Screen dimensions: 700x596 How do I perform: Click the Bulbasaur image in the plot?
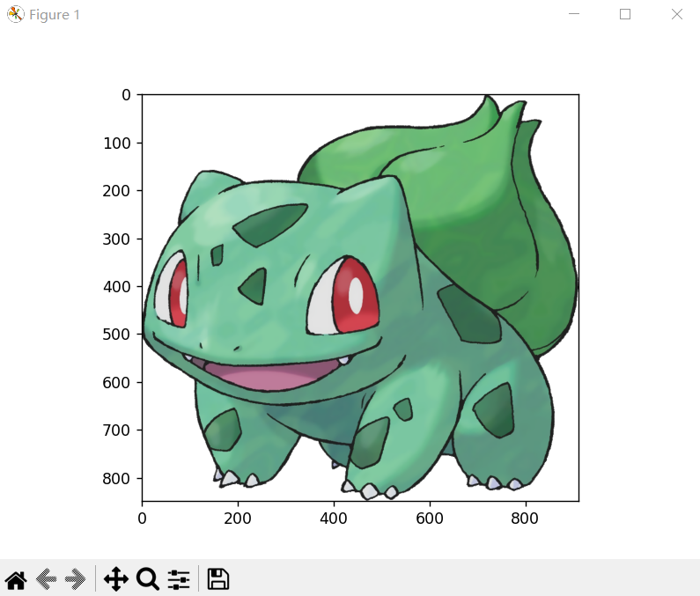click(360, 298)
